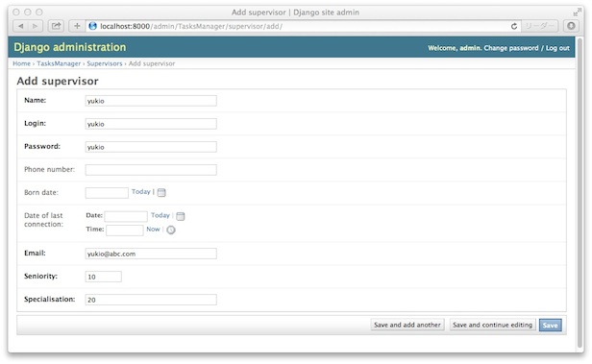The image size is (592, 364).
Task: Focus the empty Phone number field
Action: 151,170
